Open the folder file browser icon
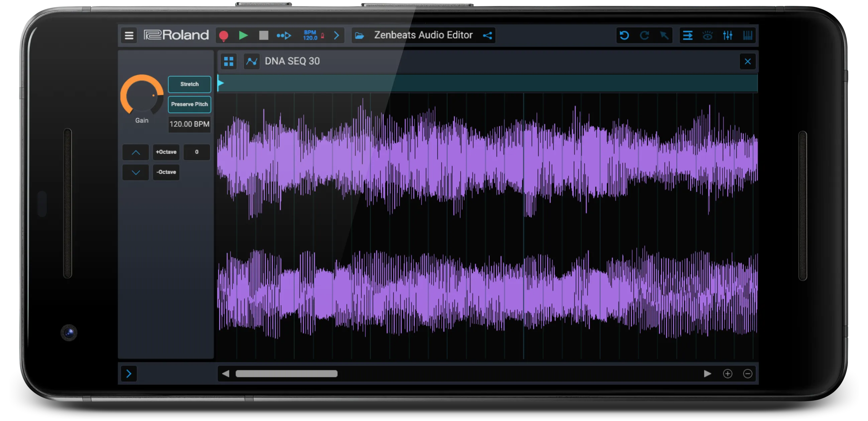The height and width of the screenshot is (421, 868). click(359, 35)
